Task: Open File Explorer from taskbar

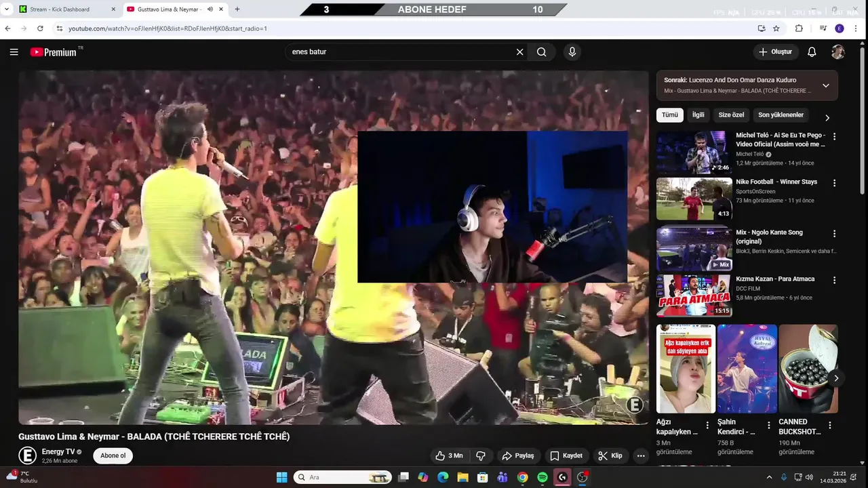Action: 462,477
